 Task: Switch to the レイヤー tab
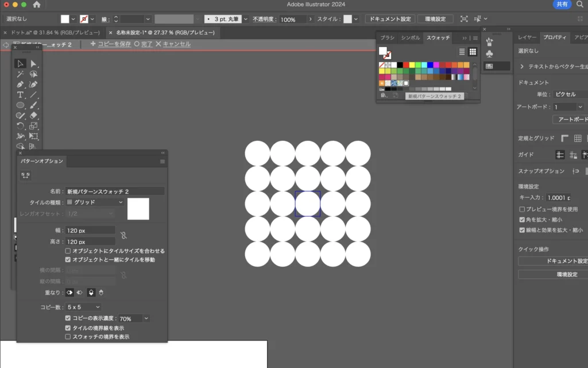pyautogui.click(x=527, y=37)
